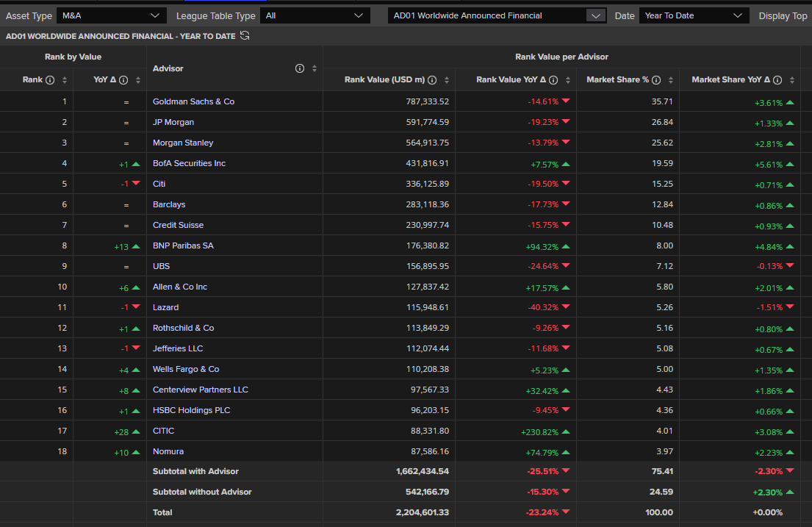The image size is (812, 527).
Task: Select Subtotal without Advisor row label
Action: tap(202, 492)
